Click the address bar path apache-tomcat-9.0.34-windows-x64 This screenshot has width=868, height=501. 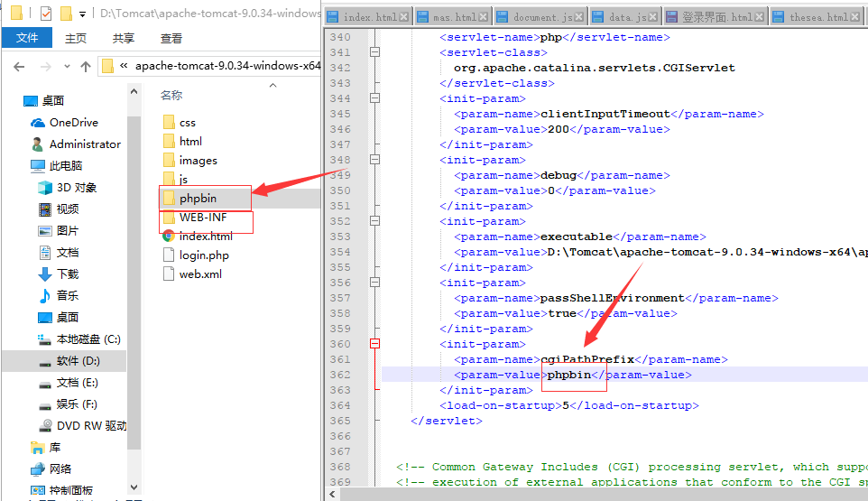[227, 66]
